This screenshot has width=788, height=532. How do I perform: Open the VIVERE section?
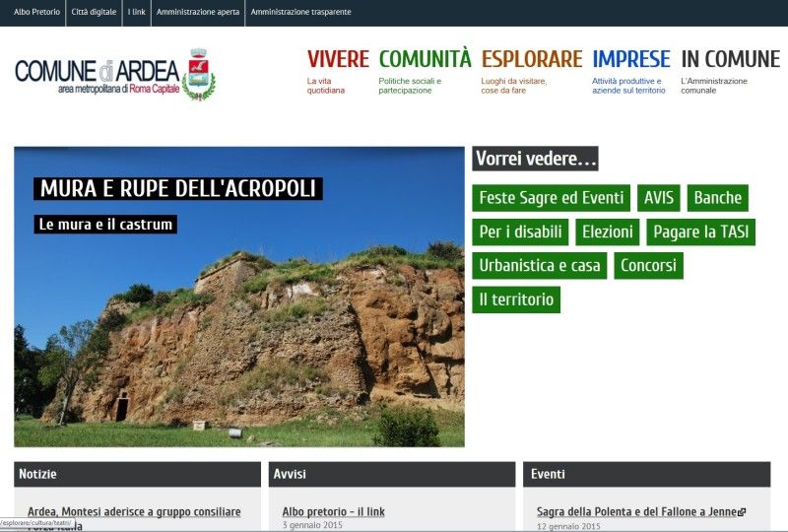(338, 59)
